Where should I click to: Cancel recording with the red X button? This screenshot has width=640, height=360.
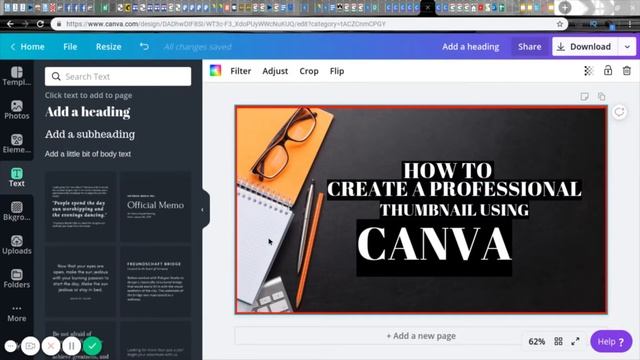[x=51, y=346]
